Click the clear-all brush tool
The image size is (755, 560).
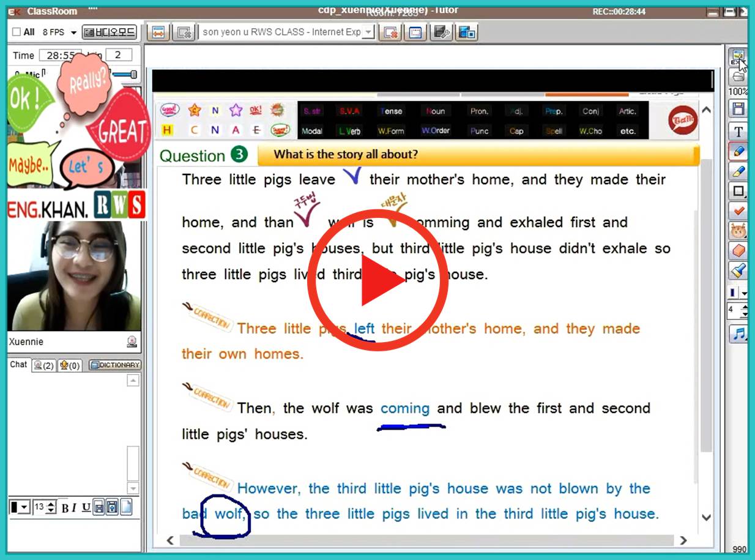pos(738,270)
